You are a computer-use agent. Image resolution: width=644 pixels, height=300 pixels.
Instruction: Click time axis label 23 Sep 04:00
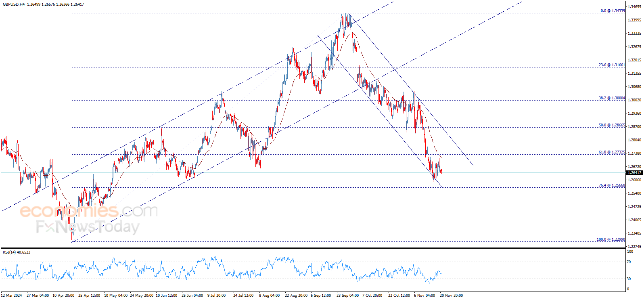347,296
